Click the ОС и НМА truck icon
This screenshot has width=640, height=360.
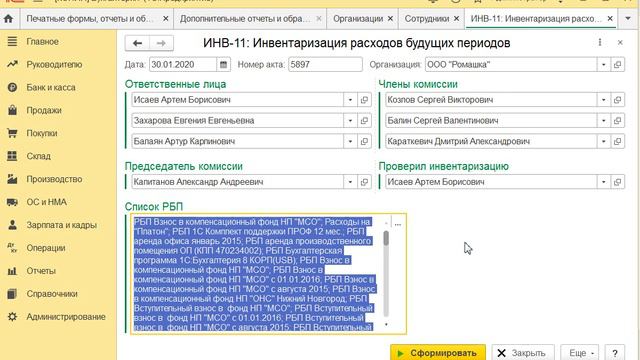12,202
